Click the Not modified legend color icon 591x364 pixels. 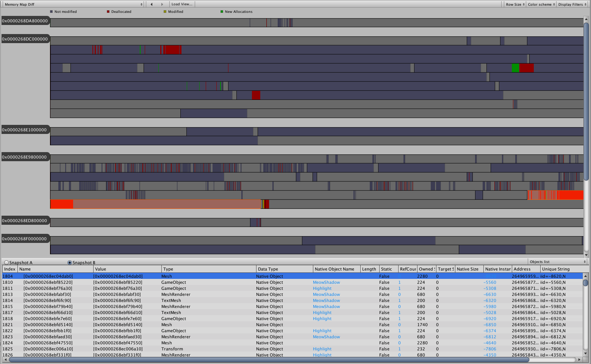[x=52, y=12]
